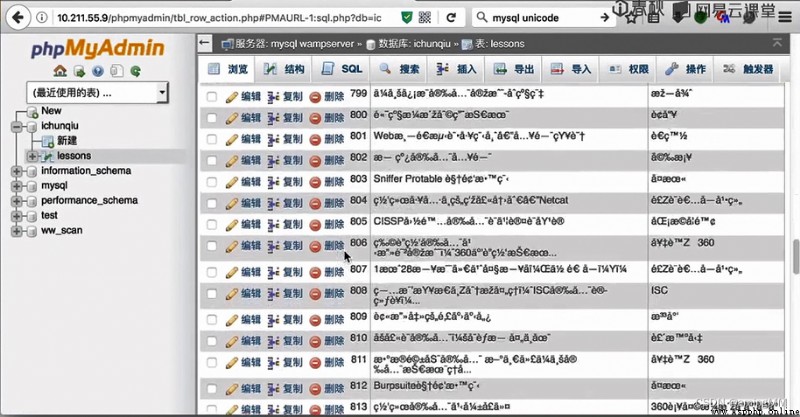Tick checkbox for row 810
The height and width of the screenshot is (417, 800).
[x=212, y=341]
